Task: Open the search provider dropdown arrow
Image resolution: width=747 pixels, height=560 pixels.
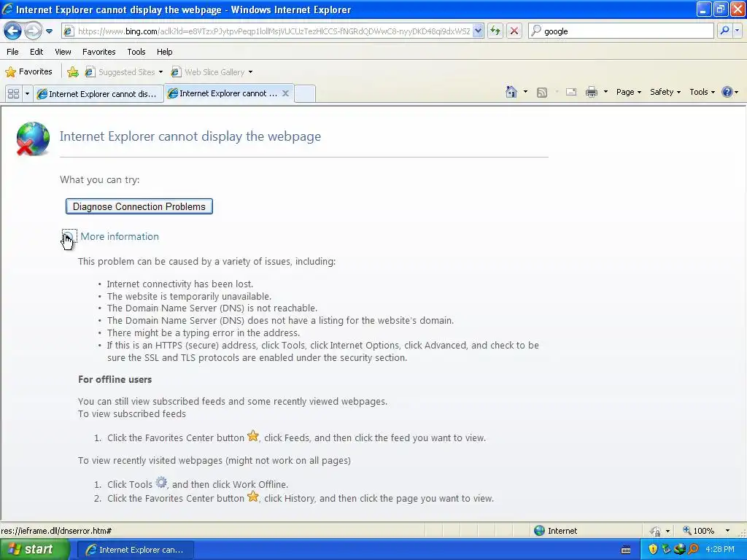Action: pos(737,31)
